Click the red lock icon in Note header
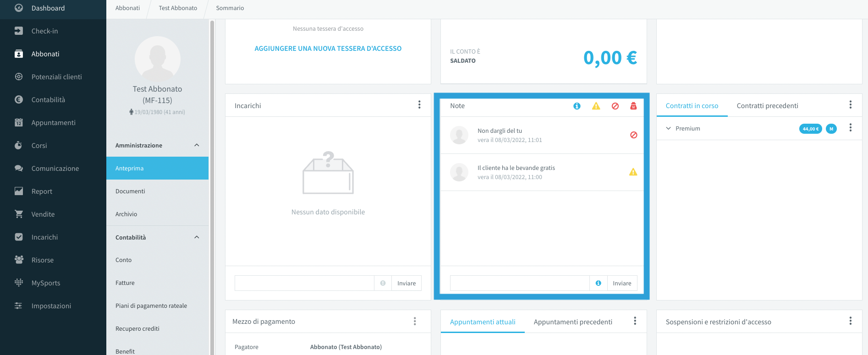The height and width of the screenshot is (355, 868). click(x=633, y=106)
